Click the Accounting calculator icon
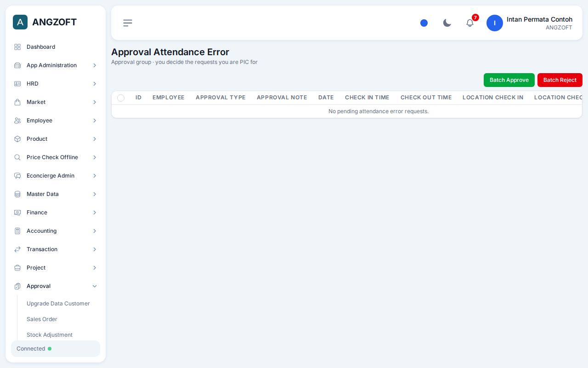 click(x=17, y=231)
